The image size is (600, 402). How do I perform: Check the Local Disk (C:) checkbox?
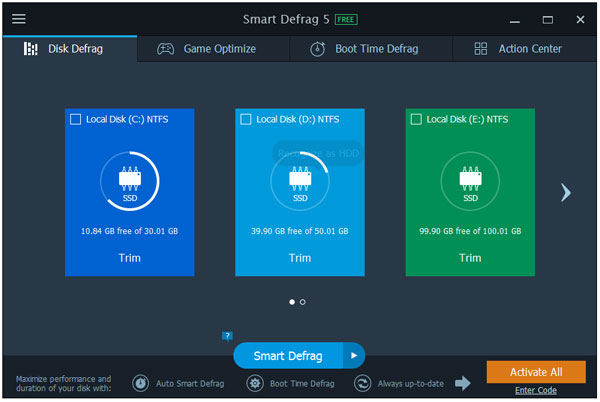pos(76,120)
